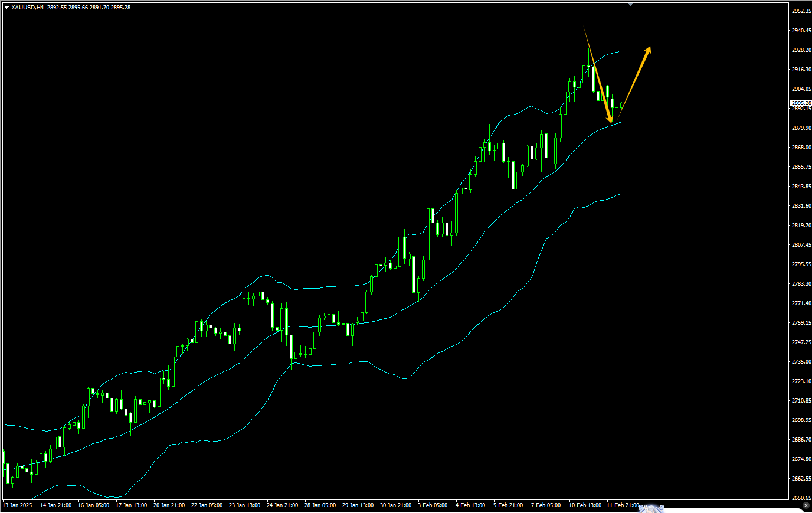
Task: Click the chart shift triangle marker at top
Action: 630,4
